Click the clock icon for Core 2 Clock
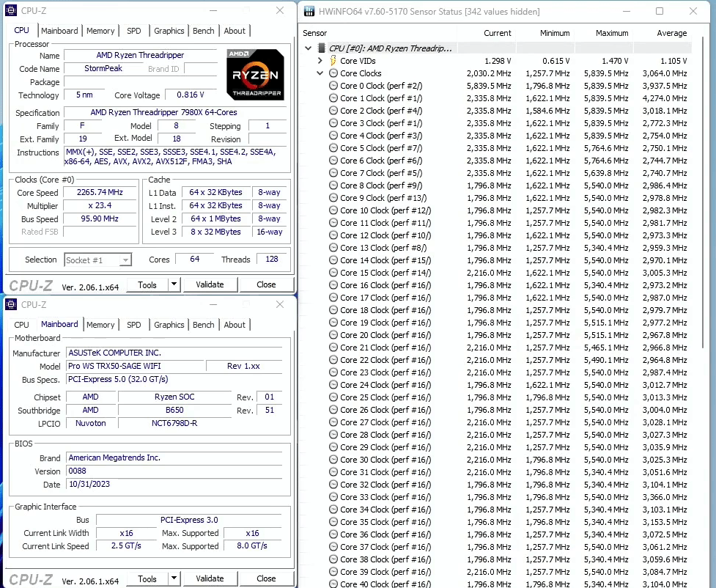716x588 pixels. pos(333,111)
